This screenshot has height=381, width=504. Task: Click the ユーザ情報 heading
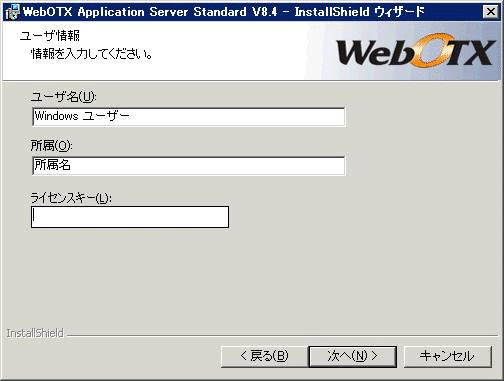click(50, 36)
